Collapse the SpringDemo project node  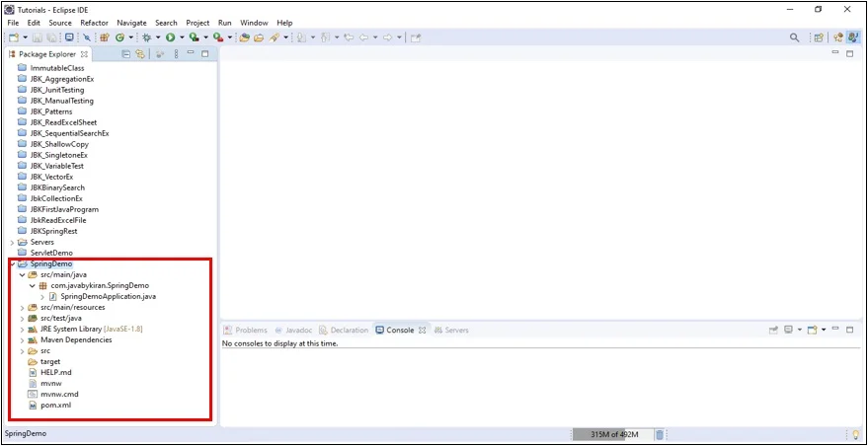click(x=12, y=263)
